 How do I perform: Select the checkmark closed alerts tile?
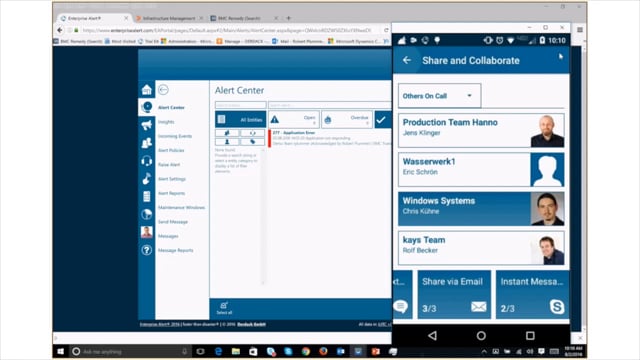(x=383, y=119)
